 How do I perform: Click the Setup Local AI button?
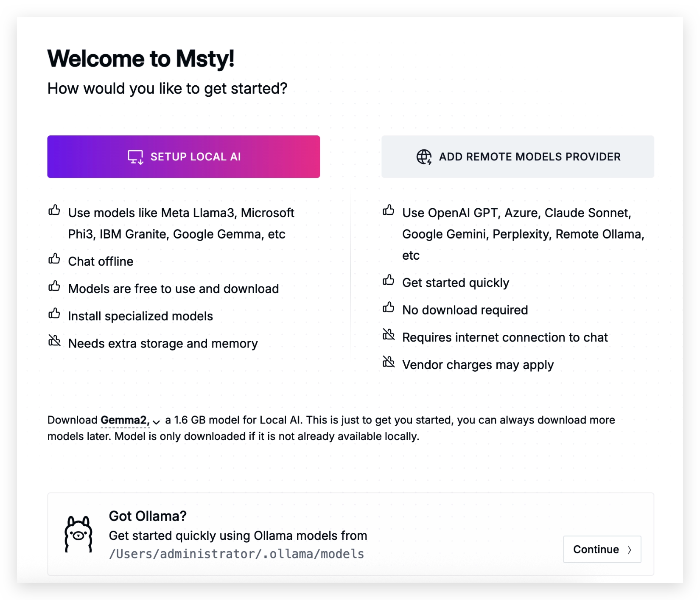pyautogui.click(x=183, y=157)
